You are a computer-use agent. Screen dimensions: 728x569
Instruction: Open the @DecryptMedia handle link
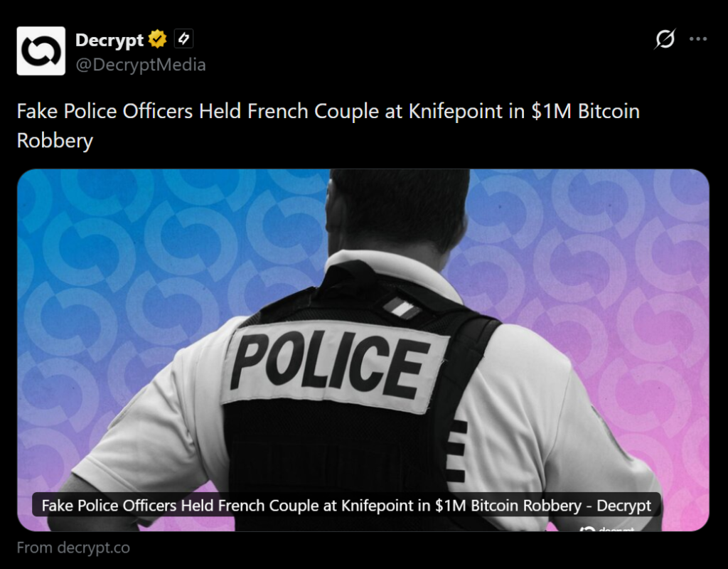coord(140,65)
